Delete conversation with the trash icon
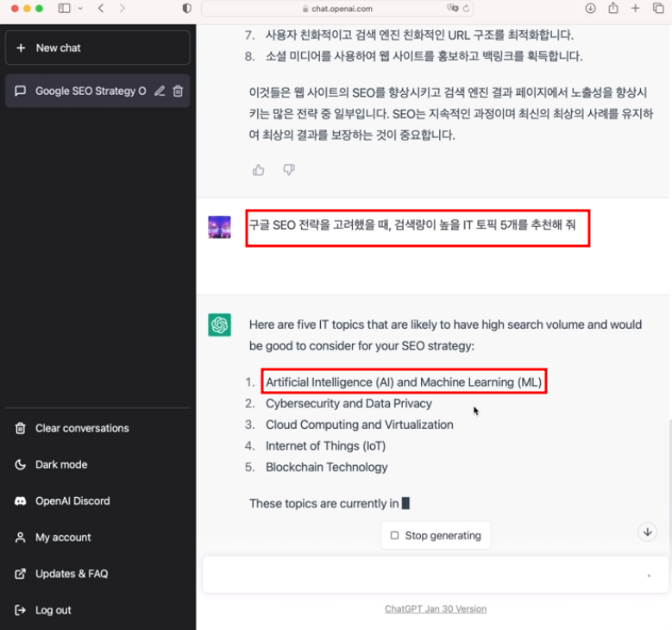 point(178,91)
